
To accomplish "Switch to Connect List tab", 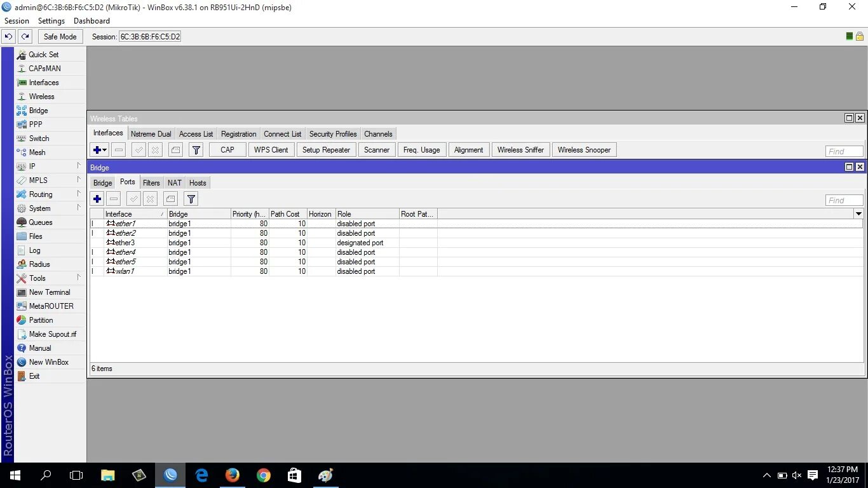I will (282, 134).
